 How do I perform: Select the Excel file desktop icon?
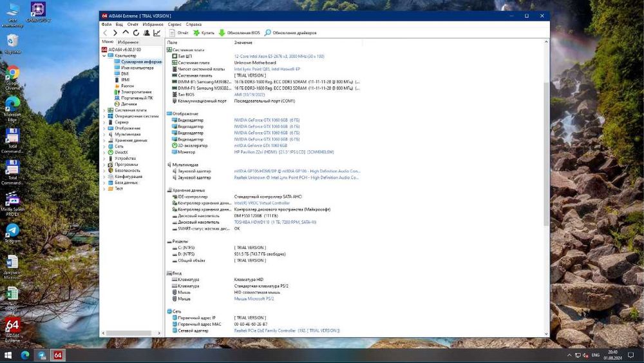[x=12, y=299]
